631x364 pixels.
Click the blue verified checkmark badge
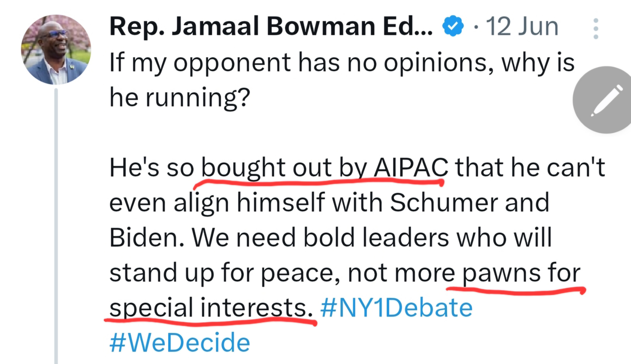pyautogui.click(x=453, y=26)
